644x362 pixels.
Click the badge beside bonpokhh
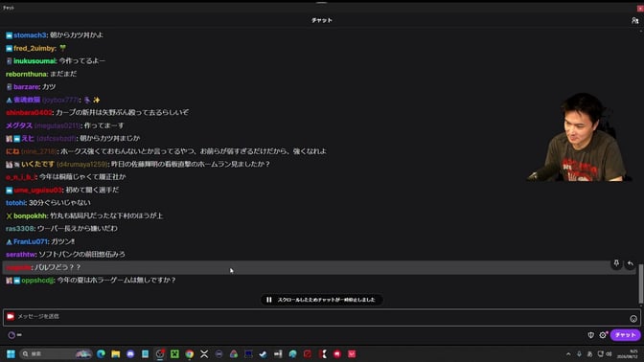click(x=9, y=216)
